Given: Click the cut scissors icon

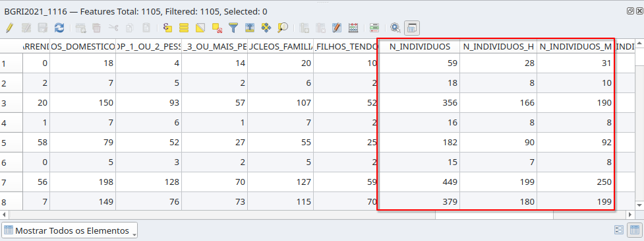Looking at the screenshot, I should click(113, 28).
